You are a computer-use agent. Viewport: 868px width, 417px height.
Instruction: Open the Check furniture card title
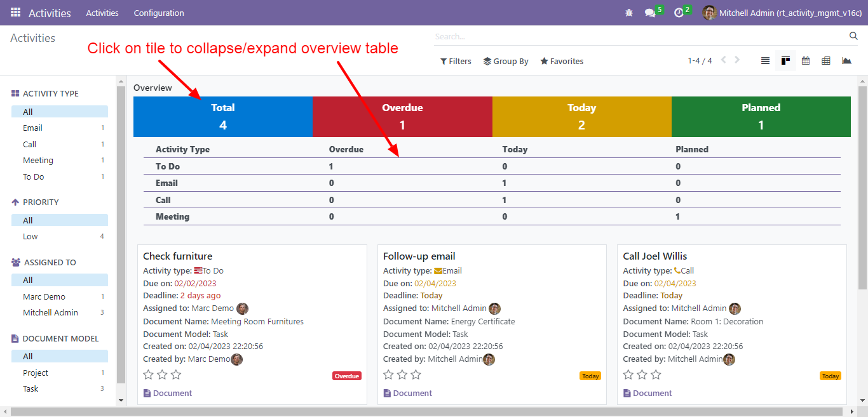click(178, 256)
